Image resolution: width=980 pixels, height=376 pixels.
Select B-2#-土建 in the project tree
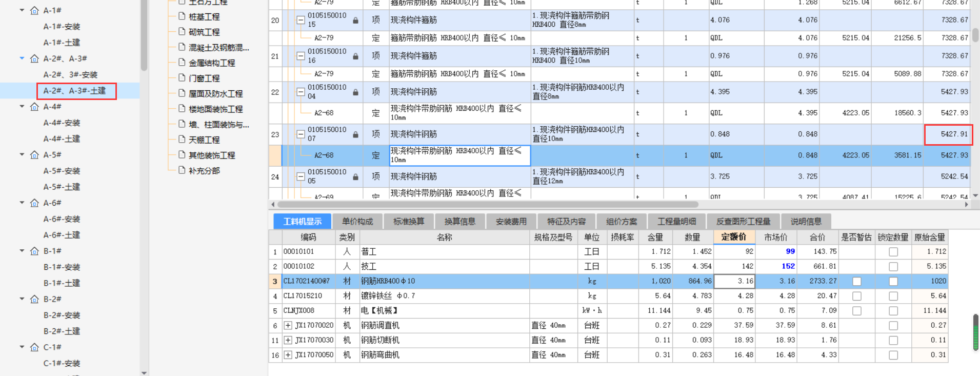[x=62, y=331]
